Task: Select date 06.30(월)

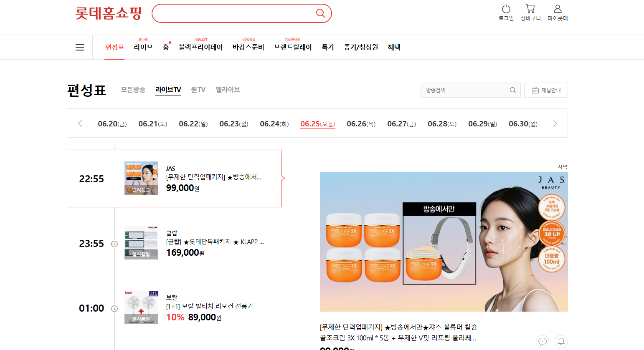Action: tap(523, 124)
